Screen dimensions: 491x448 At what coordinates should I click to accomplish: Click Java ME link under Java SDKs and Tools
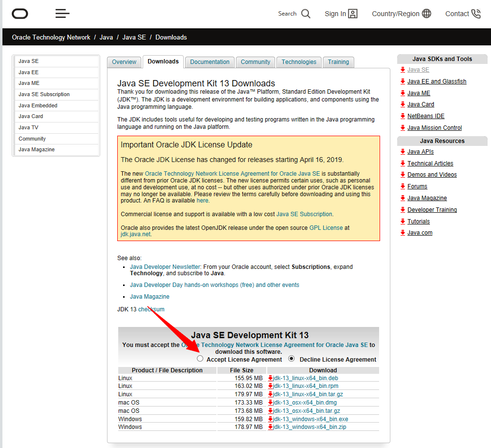(419, 93)
